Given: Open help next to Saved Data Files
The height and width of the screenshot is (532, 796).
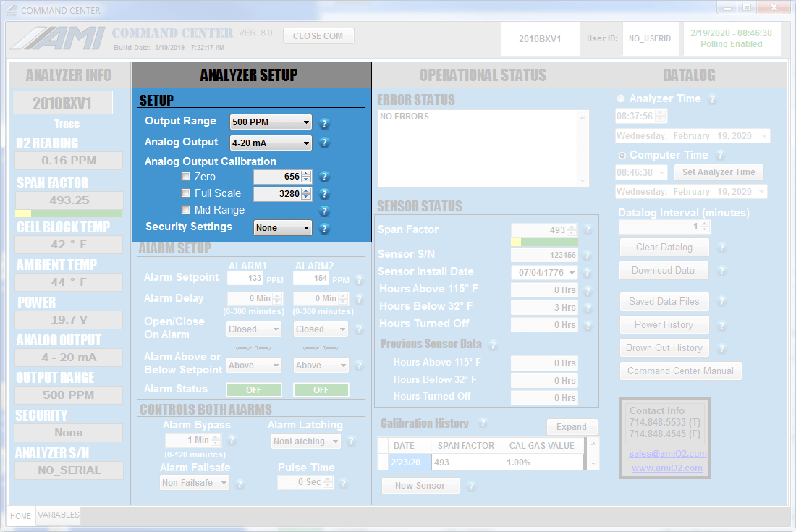Looking at the screenshot, I should pos(721,302).
